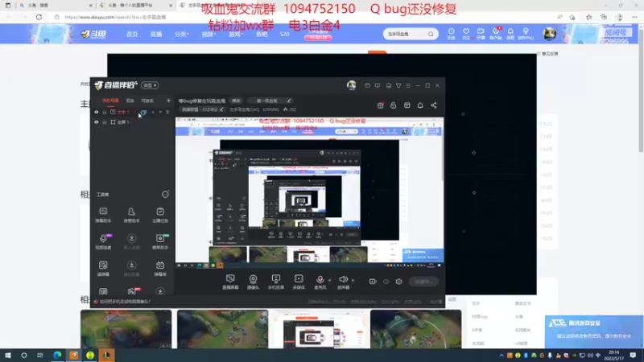This screenshot has width=644, height=362.
Task: Expand the speaker options arrow
Action: pyautogui.click(x=353, y=281)
